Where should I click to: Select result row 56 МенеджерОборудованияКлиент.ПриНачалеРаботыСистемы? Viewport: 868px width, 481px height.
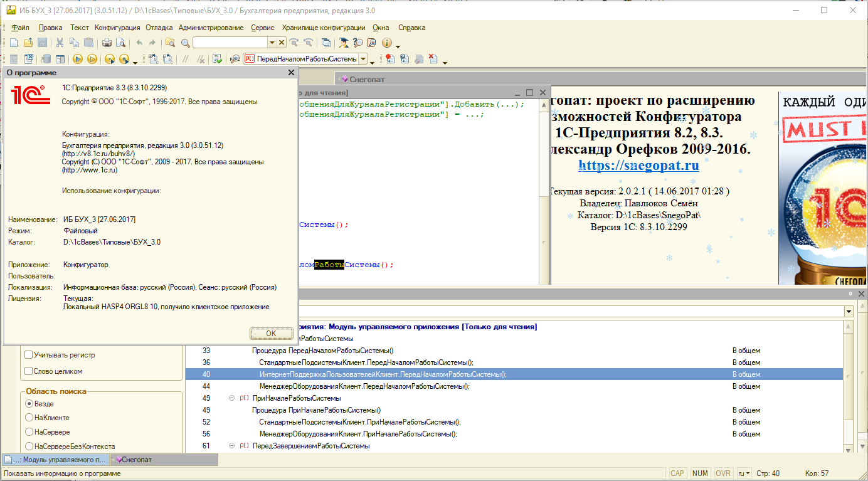click(514, 434)
